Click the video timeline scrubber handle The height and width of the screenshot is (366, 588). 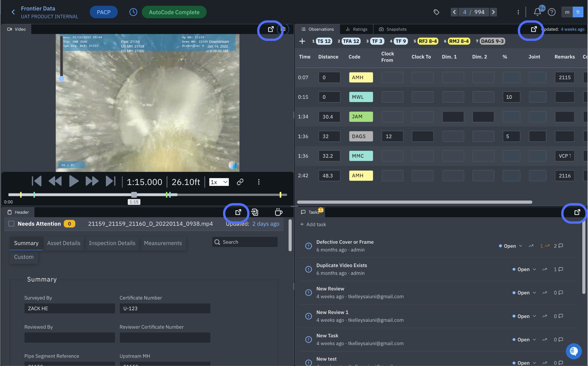pos(134,195)
